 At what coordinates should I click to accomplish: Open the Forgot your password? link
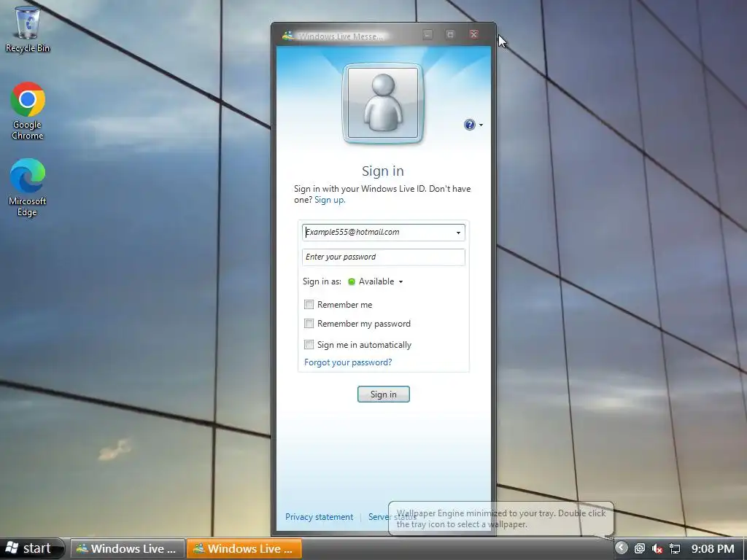coord(348,362)
